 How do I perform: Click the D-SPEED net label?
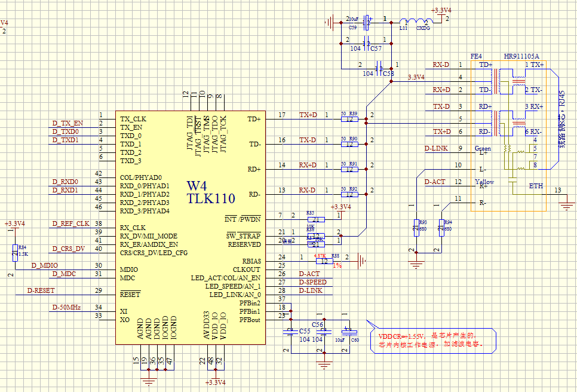pyautogui.click(x=313, y=282)
